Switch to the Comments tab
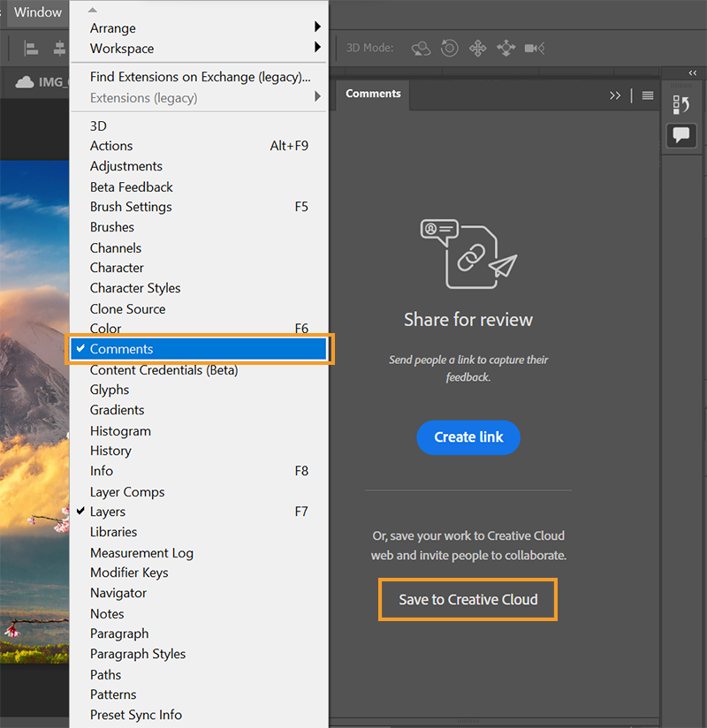Screen dimensions: 707x728 click(372, 93)
